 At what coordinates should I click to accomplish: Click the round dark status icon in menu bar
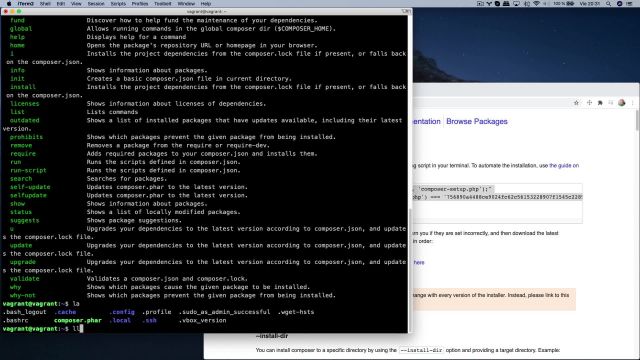pos(497,4)
